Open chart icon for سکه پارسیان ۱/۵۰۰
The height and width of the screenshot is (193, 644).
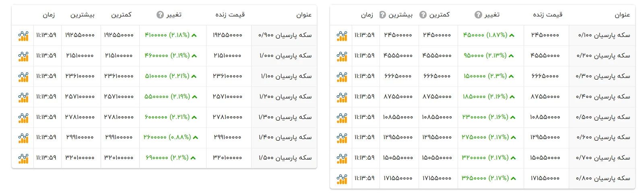23,159
